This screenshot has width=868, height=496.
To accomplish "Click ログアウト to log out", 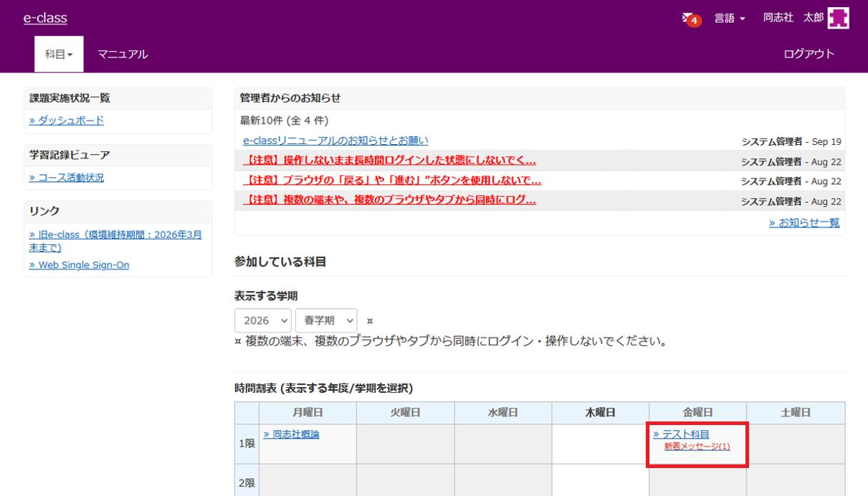I will point(809,54).
